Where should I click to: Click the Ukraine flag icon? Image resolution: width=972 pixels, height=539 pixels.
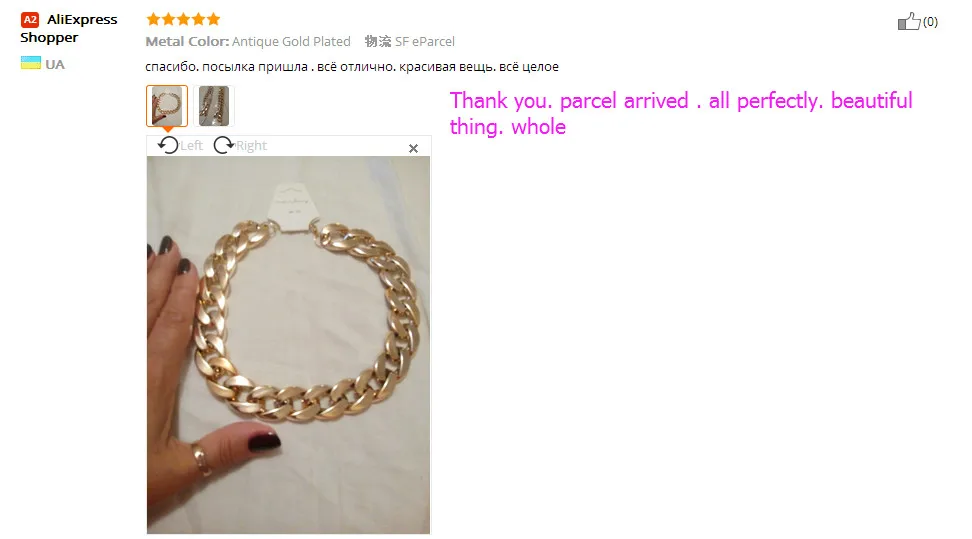point(30,63)
